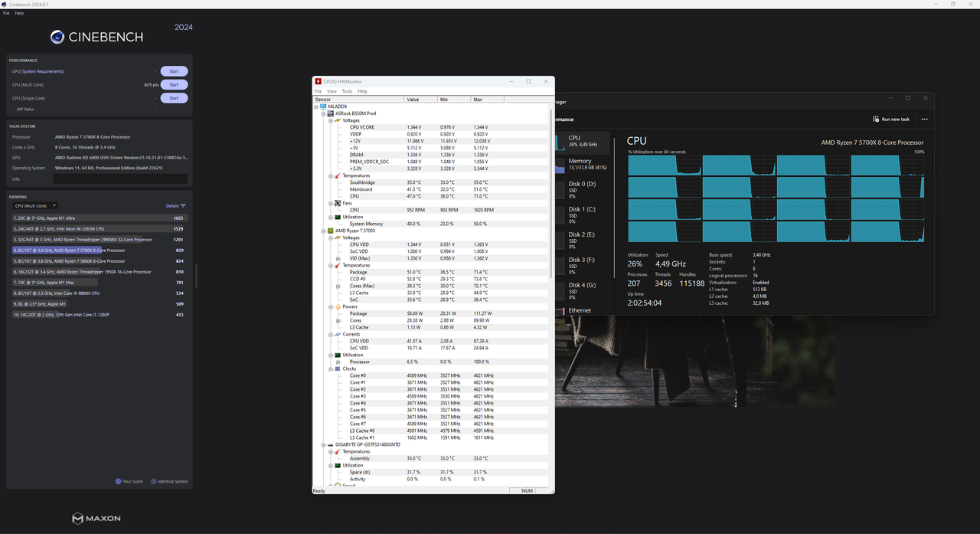
Task: Open GPU System Requirements link
Action: (43, 71)
